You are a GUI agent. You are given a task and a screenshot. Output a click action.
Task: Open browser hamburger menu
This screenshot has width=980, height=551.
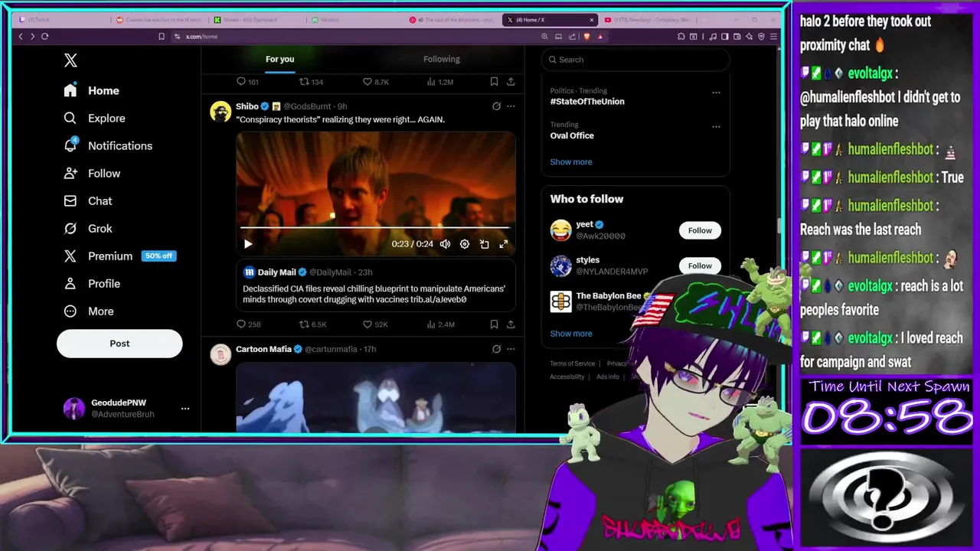(773, 36)
